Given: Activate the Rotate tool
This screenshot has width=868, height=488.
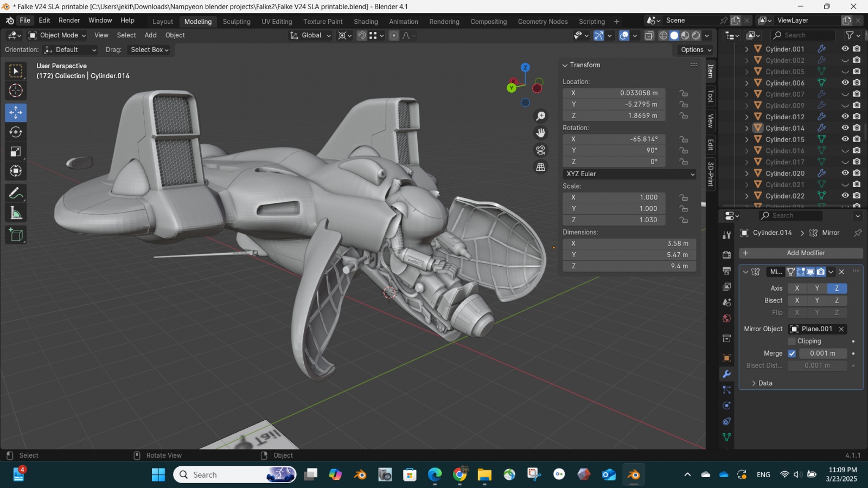Looking at the screenshot, I should click(x=16, y=132).
